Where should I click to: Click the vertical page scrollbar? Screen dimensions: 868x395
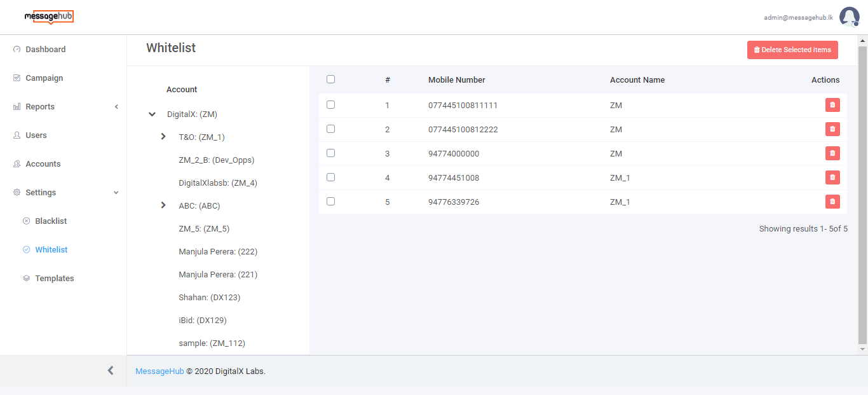tap(862, 191)
